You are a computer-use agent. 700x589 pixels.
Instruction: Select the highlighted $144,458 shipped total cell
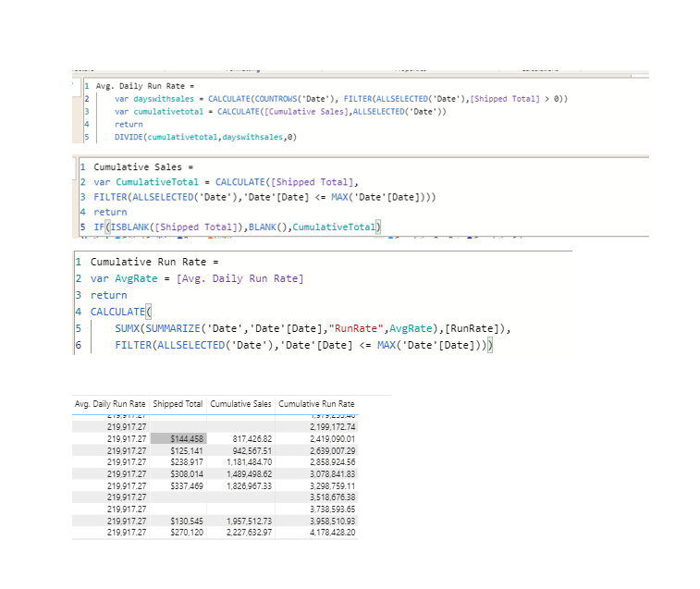point(178,438)
